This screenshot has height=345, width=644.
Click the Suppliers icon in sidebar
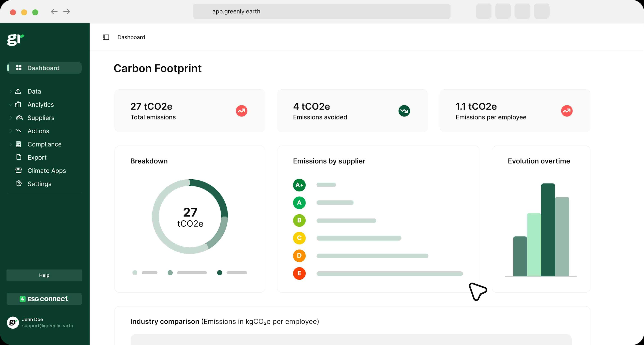point(19,117)
